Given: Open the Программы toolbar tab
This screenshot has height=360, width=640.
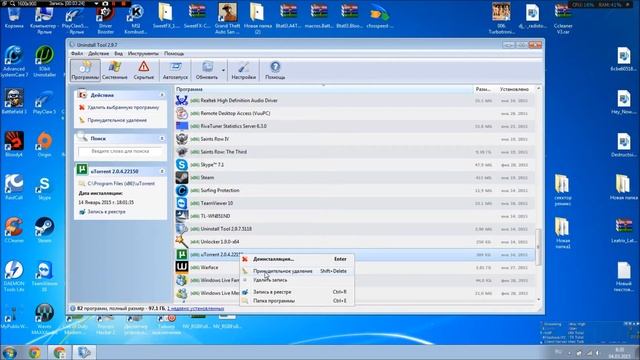Looking at the screenshot, I should point(85,70).
